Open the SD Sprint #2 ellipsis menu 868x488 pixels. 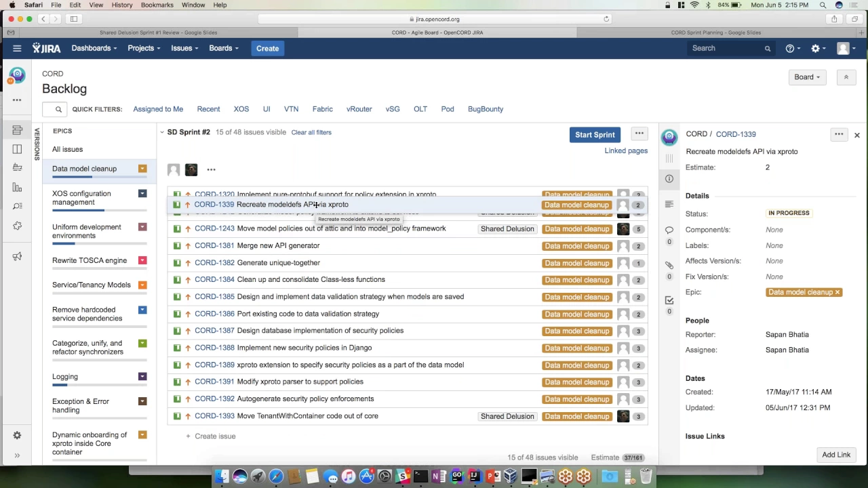(639, 134)
